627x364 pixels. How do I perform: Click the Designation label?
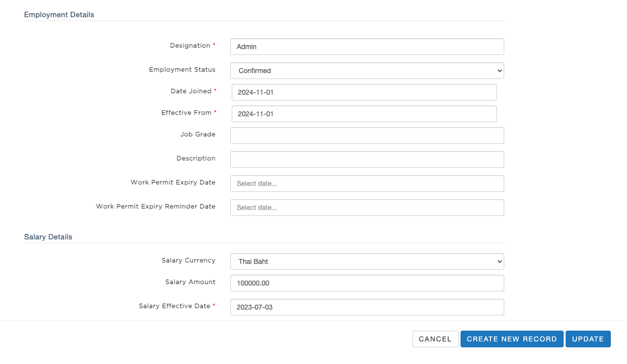pos(190,46)
